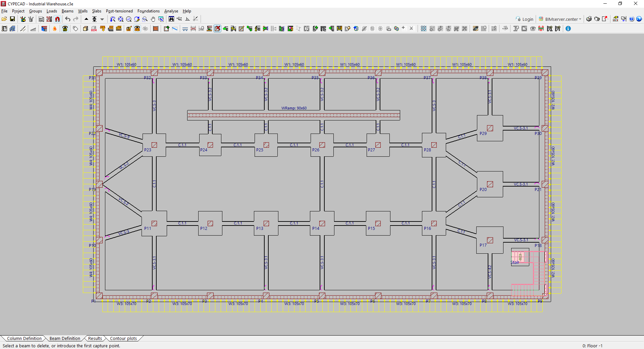
Task: Click the stairs icon in toolbar
Action: [x=23, y=29]
